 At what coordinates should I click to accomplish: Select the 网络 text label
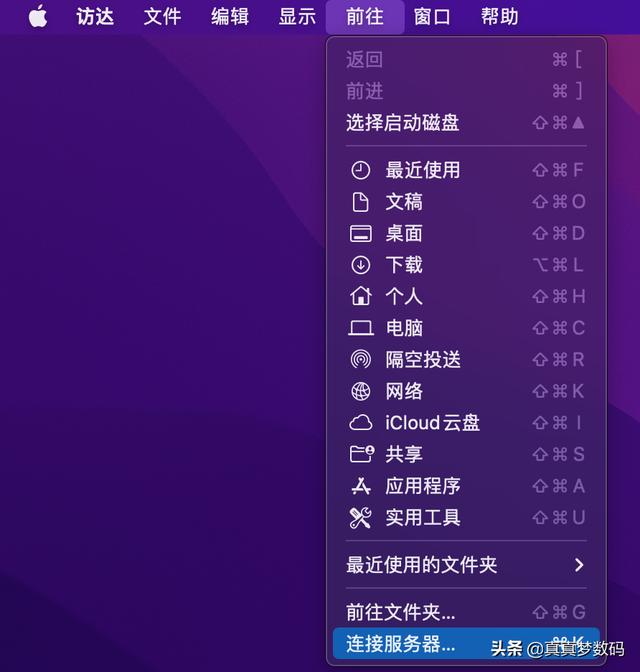click(404, 391)
